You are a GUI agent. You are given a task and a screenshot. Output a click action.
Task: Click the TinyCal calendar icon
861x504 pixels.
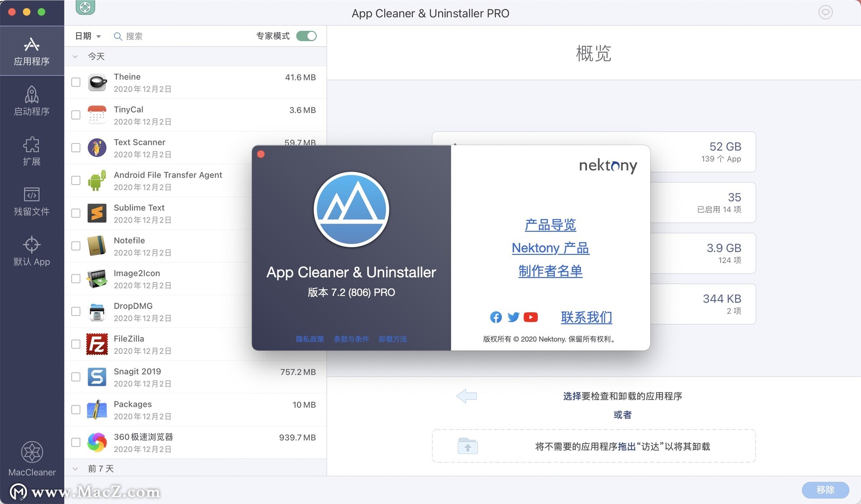point(97,115)
